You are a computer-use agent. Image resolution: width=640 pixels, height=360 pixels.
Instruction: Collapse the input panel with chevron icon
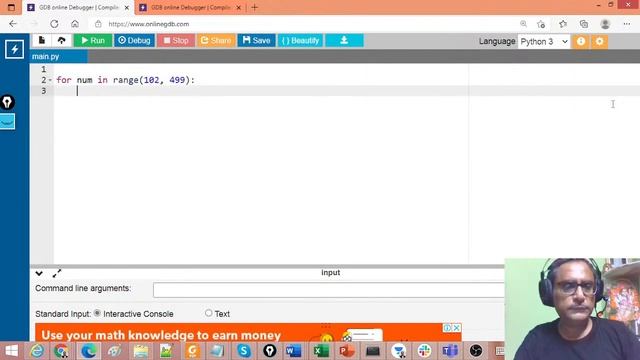(39, 273)
